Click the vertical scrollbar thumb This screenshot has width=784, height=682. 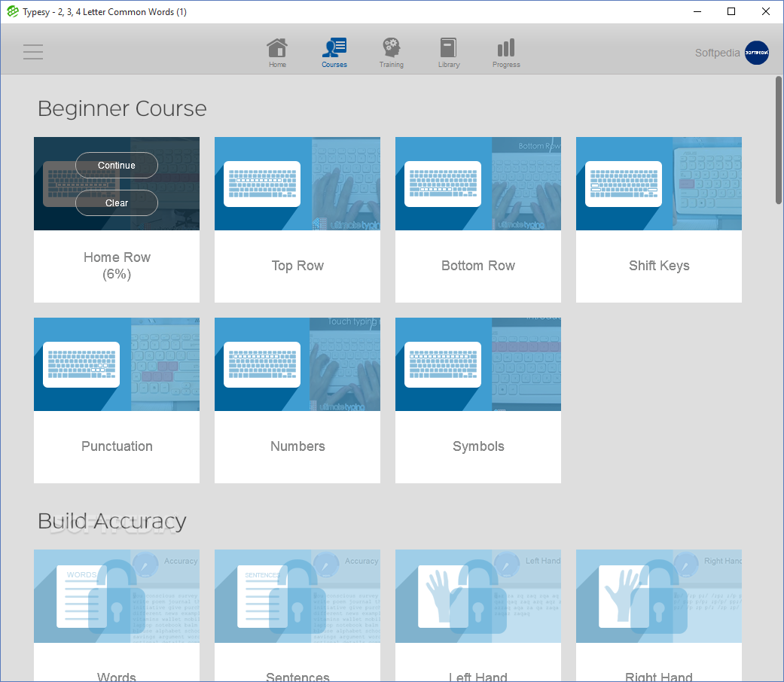(x=779, y=140)
